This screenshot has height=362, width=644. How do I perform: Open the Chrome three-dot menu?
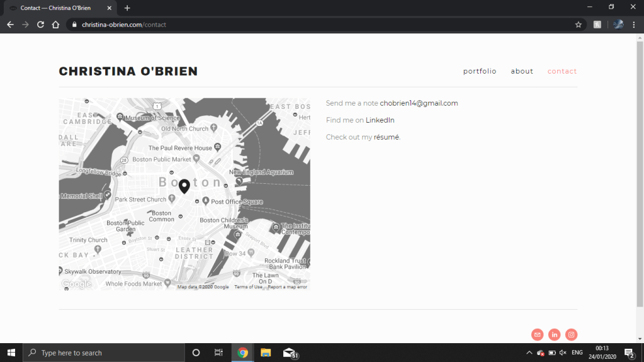tap(634, 25)
